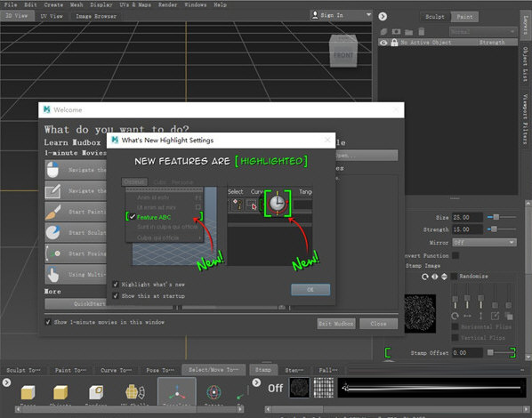Open the Object List side tab
The image size is (532, 418).
[x=525, y=63]
